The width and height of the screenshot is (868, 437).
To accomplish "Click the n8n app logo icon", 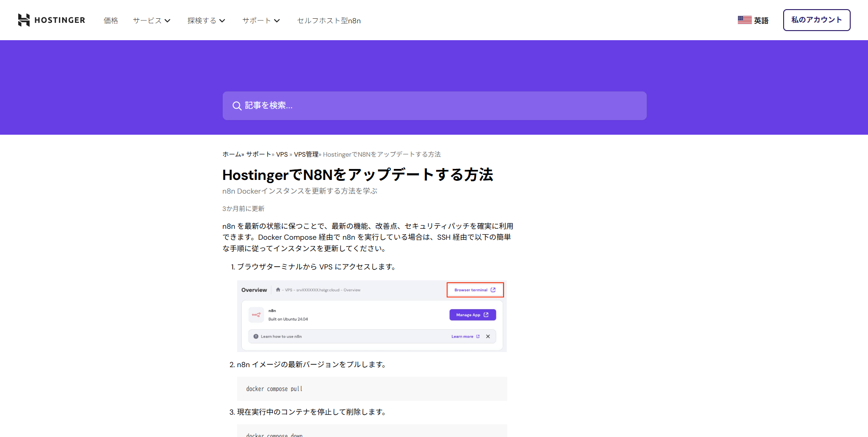I will (x=256, y=315).
